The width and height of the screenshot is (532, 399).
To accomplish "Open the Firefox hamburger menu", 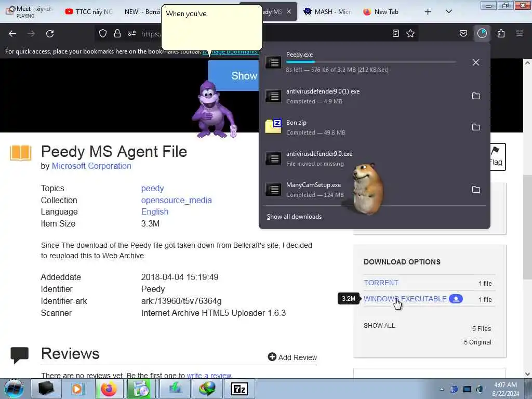I will 520,33.
